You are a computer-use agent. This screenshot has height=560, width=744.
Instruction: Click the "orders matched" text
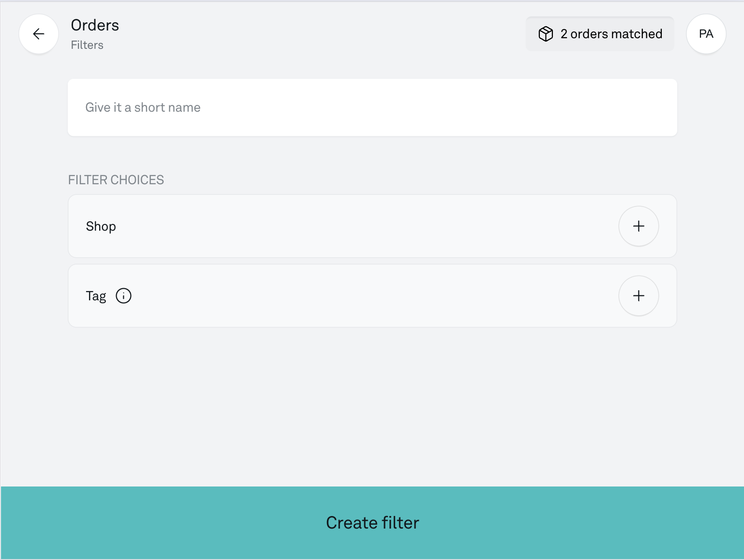click(616, 34)
